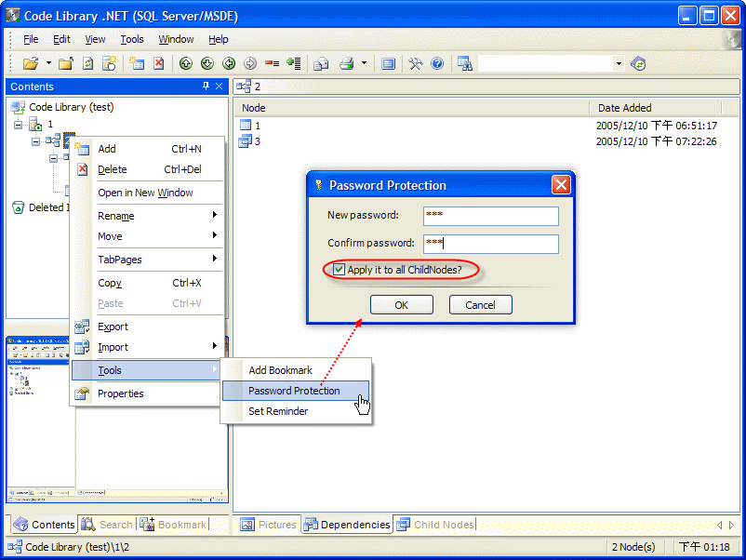Focus the New password field
Viewport: 746px width, 560px height.
tap(491, 216)
